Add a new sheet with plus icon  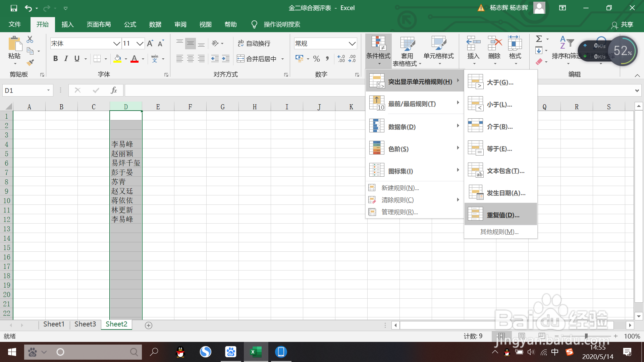click(149, 325)
